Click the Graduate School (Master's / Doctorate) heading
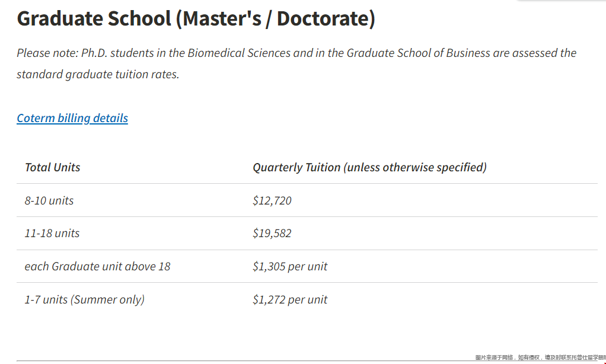The image size is (606, 364). (x=196, y=18)
